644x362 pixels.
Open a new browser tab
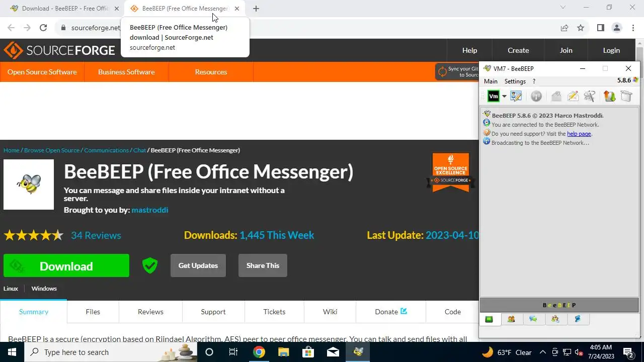coord(256,9)
